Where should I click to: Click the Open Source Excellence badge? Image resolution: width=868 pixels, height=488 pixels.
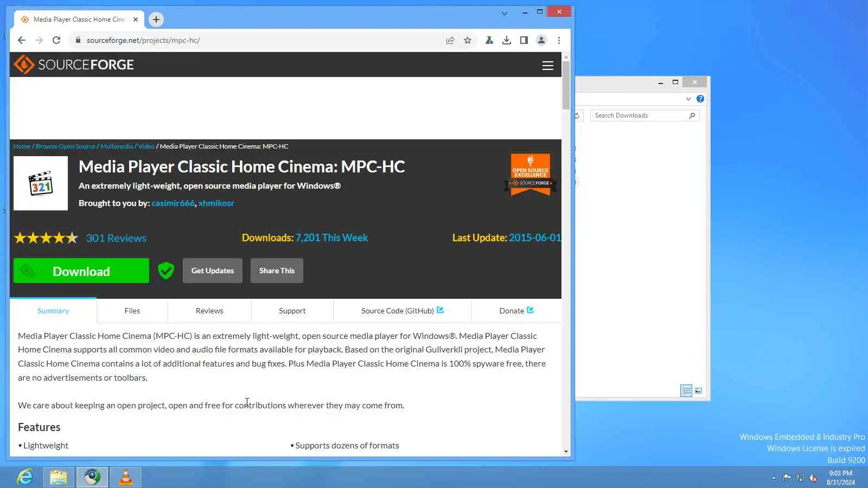pyautogui.click(x=531, y=175)
